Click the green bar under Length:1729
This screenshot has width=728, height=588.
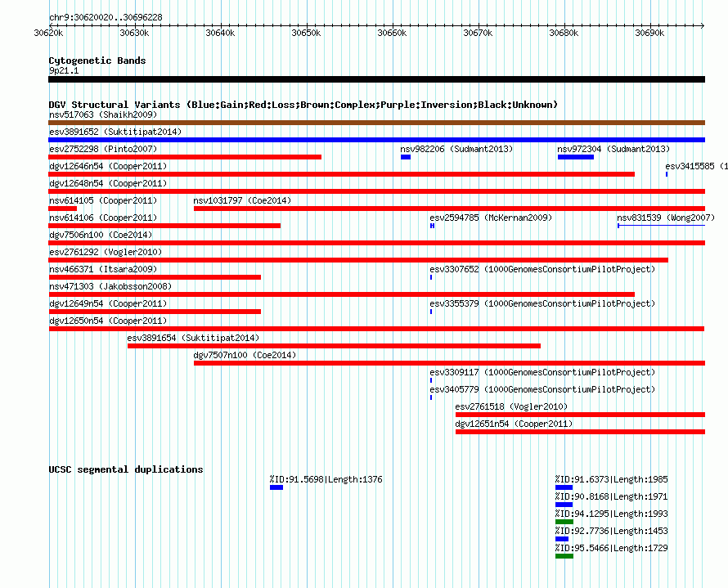point(564,556)
